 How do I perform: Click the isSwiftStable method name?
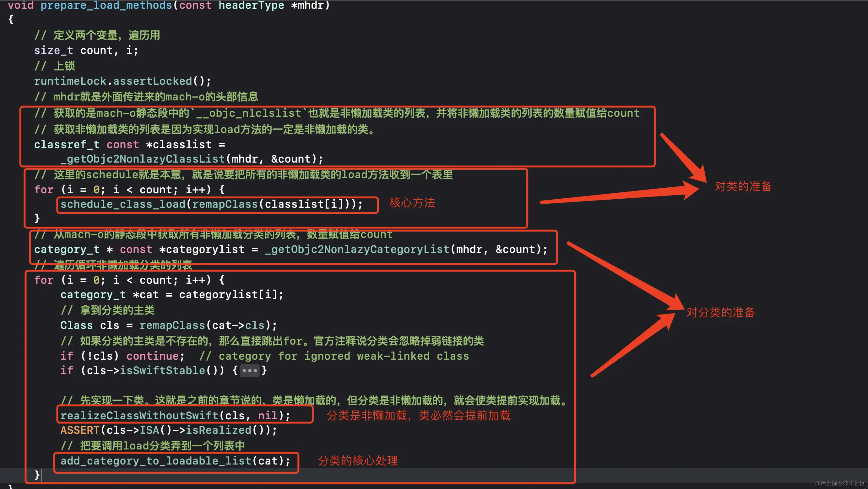point(162,371)
